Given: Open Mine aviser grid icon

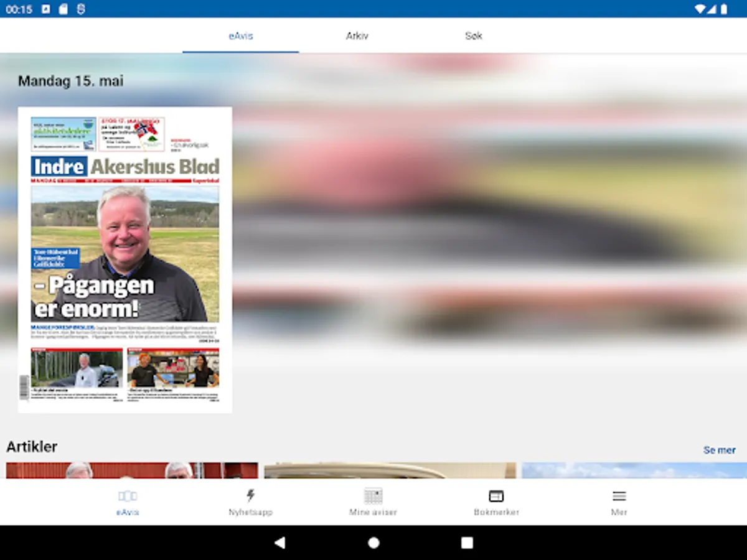Looking at the screenshot, I should [x=374, y=496].
